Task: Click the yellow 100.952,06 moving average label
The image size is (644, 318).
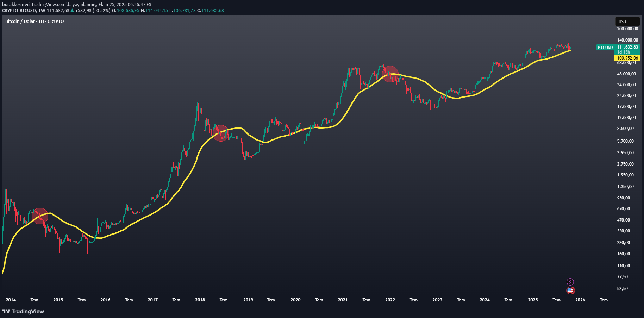Action: [x=627, y=58]
